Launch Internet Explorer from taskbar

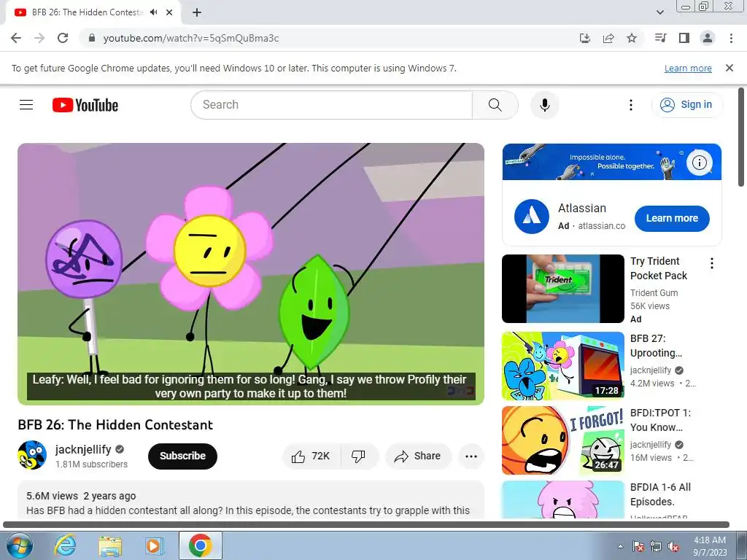pos(64,545)
